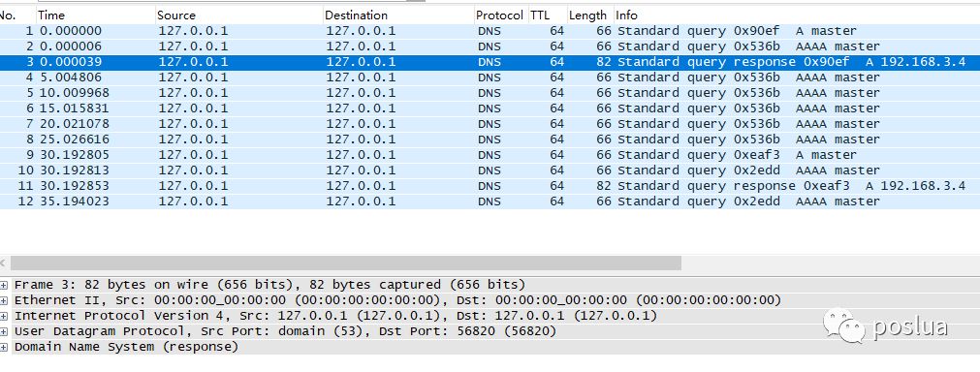Image resolution: width=980 pixels, height=372 pixels.
Task: Select packet 6 at time 15.015831
Action: coord(490,108)
